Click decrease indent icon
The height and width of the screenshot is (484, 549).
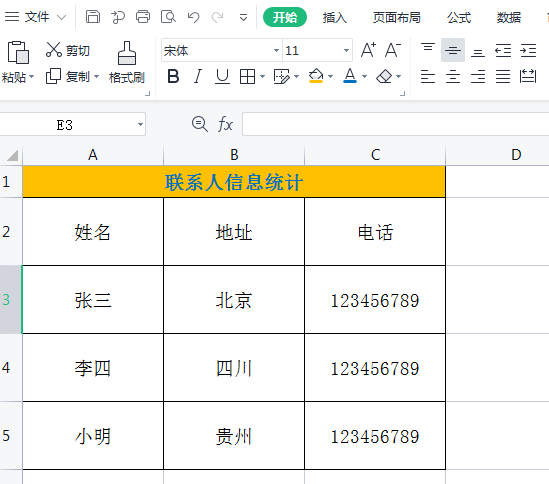click(503, 50)
